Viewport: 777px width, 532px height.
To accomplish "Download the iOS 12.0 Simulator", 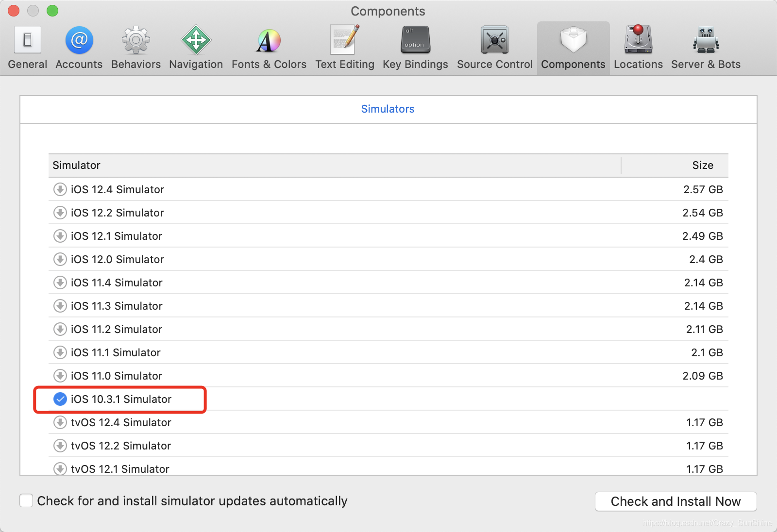I will point(60,259).
